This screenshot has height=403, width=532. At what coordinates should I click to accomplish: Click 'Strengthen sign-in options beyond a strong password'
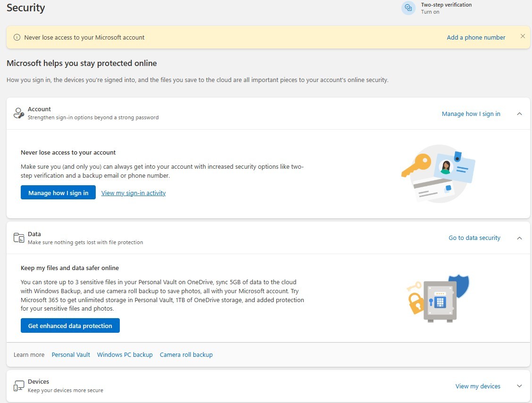pos(93,117)
